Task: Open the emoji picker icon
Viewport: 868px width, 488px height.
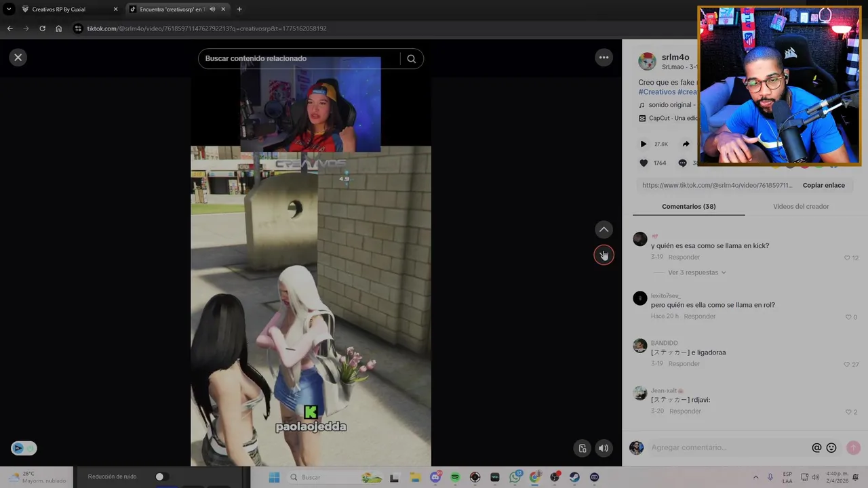Action: coord(831,448)
